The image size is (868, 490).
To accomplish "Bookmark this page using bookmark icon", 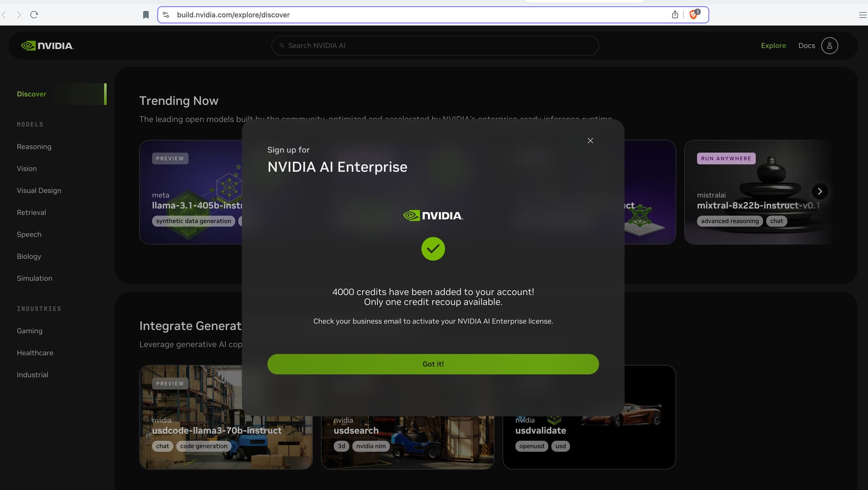I will pos(146,15).
